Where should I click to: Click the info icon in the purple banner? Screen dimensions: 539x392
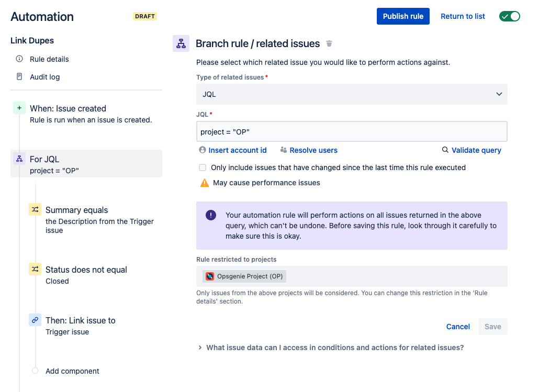pyautogui.click(x=210, y=215)
